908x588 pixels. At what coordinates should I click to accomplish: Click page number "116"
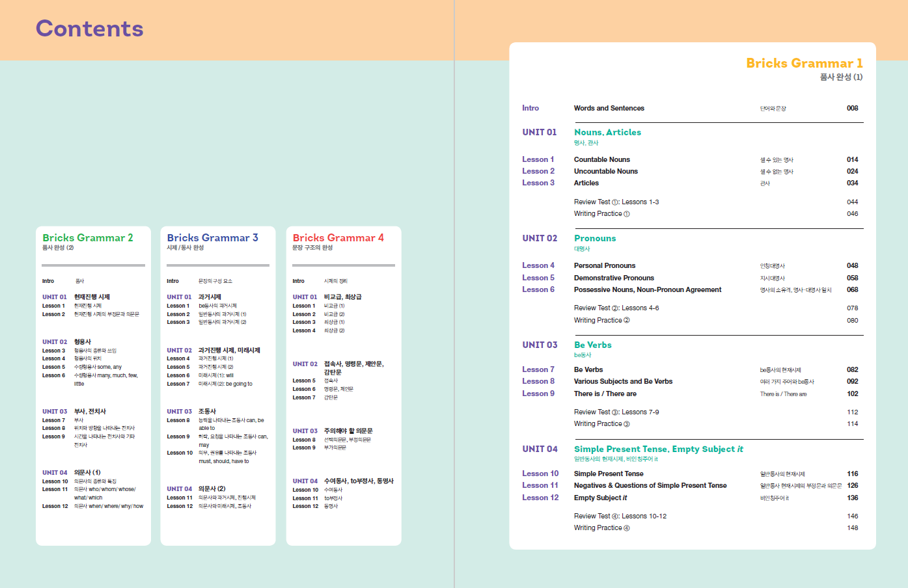(853, 474)
